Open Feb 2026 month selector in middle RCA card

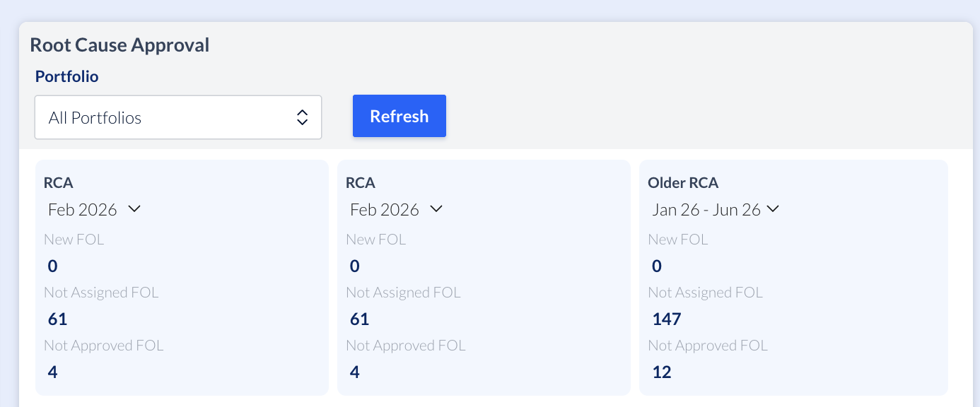point(396,209)
